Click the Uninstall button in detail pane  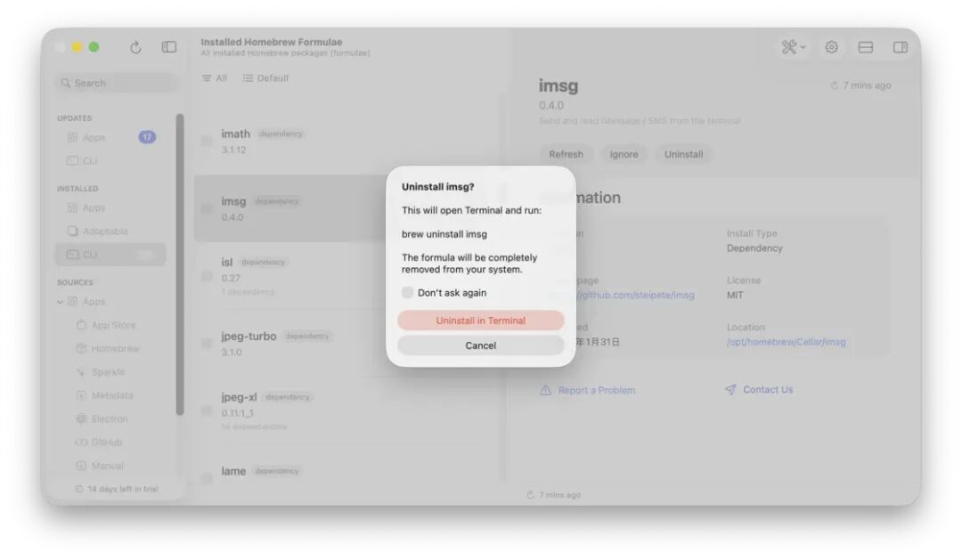tap(683, 154)
